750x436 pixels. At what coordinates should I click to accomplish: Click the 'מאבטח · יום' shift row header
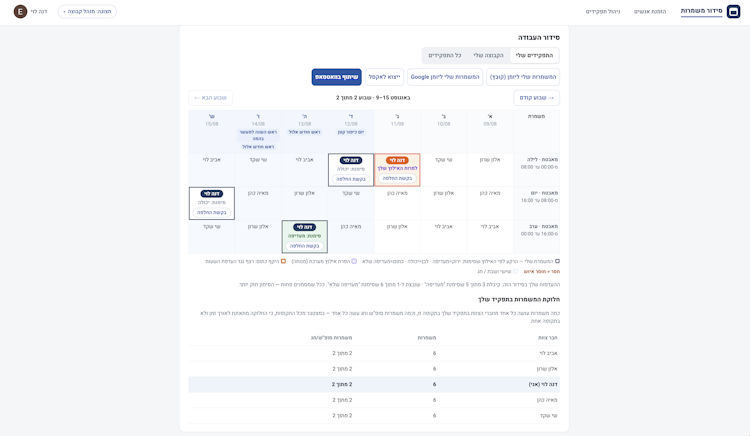[536, 204]
